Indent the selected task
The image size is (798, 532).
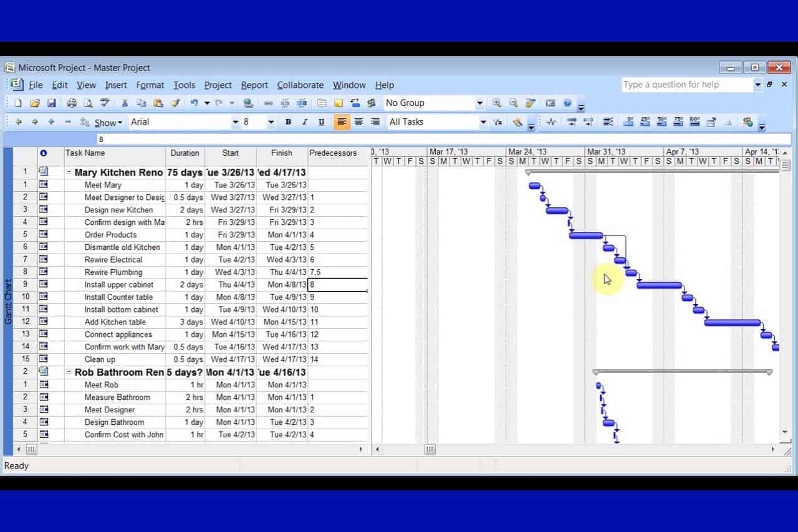(x=35, y=122)
